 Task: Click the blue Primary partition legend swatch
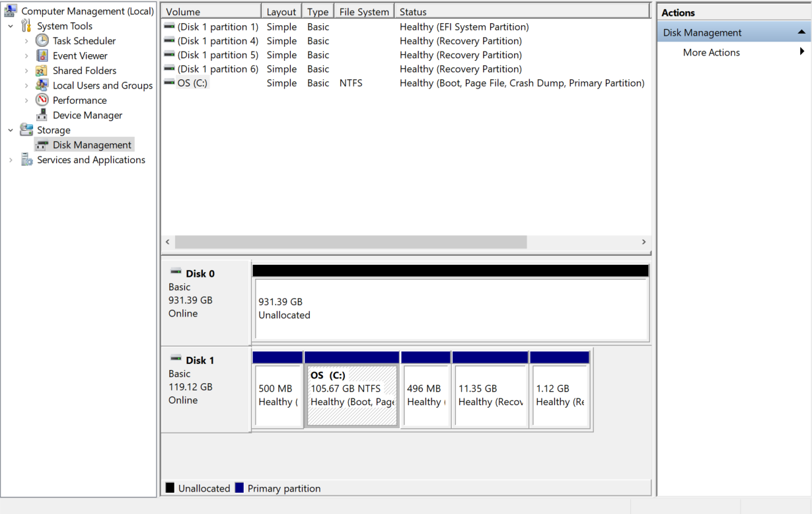tap(239, 488)
